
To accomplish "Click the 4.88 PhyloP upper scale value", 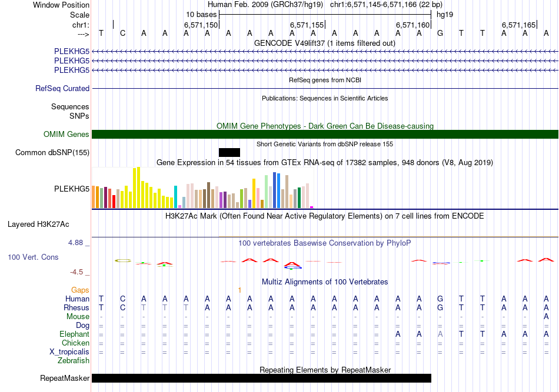I will pyautogui.click(x=75, y=243).
